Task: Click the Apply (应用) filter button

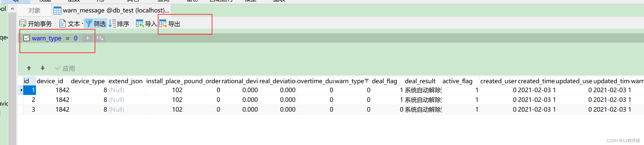Action: (65, 68)
